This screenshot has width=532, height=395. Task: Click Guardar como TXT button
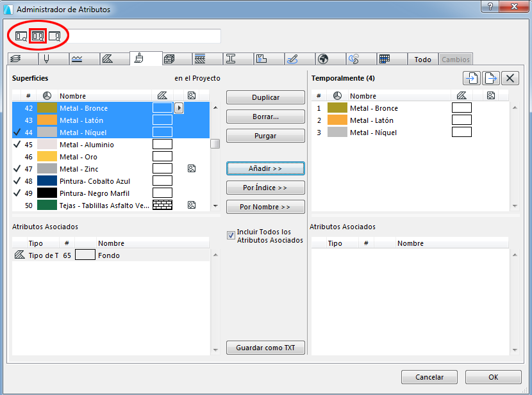click(265, 348)
